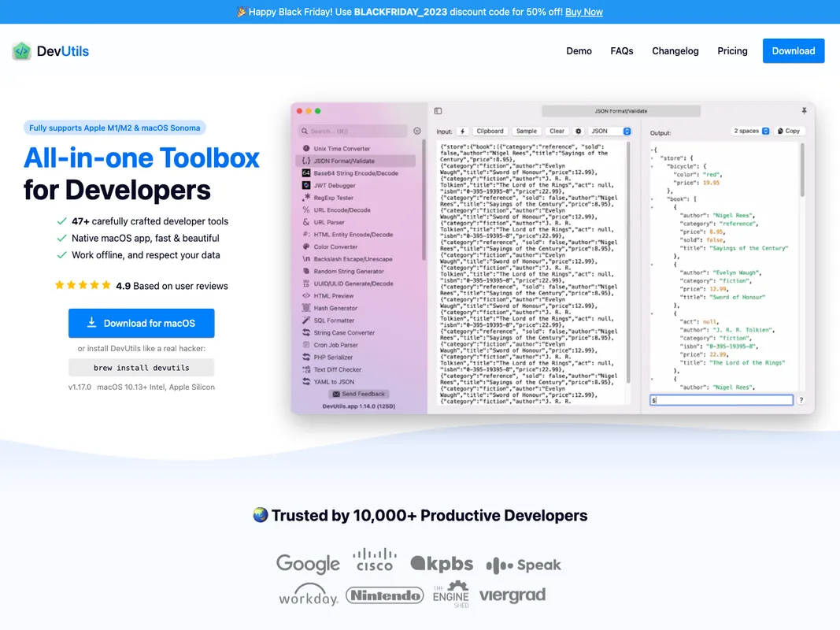Screen dimensions: 840x630
Task: Collapse the "book" array disclosure triangle
Action: (653, 200)
